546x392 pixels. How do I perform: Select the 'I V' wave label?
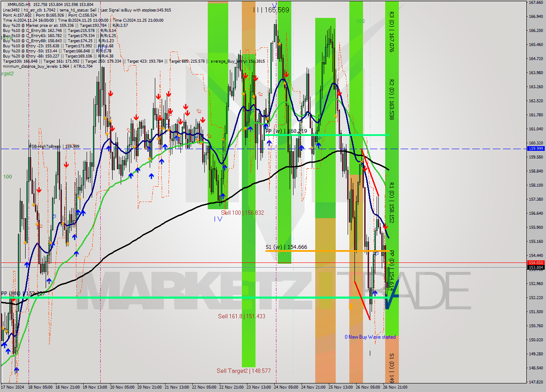(218, 219)
